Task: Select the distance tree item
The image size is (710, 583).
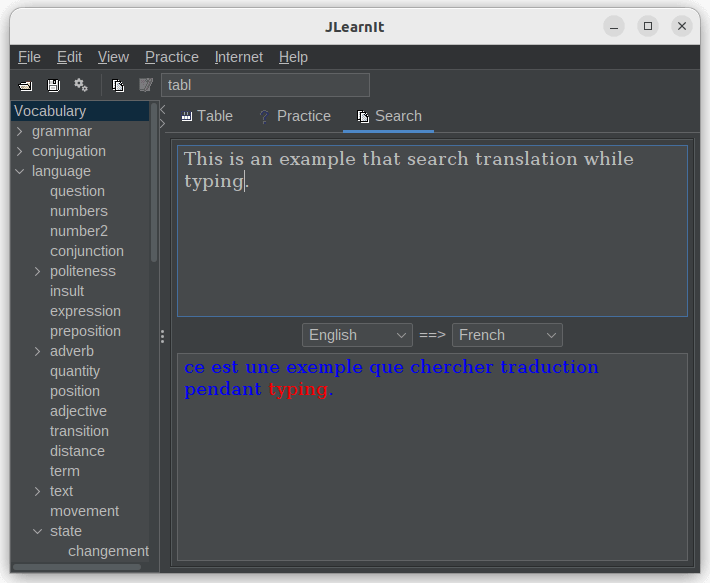Action: tap(77, 451)
